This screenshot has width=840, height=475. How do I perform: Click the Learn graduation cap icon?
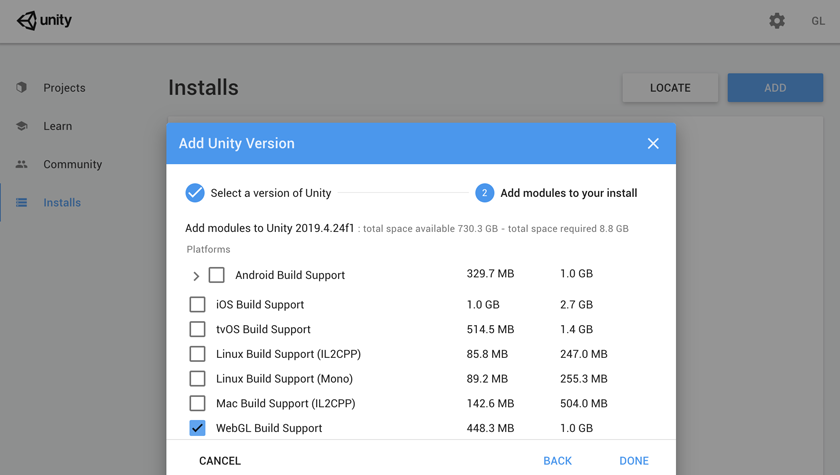pos(21,126)
